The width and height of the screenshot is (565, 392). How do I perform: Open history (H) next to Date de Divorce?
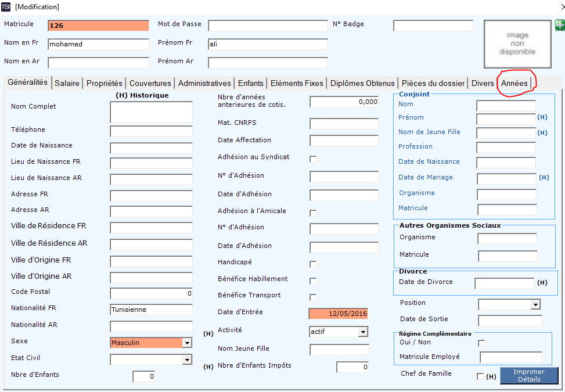pos(542,282)
